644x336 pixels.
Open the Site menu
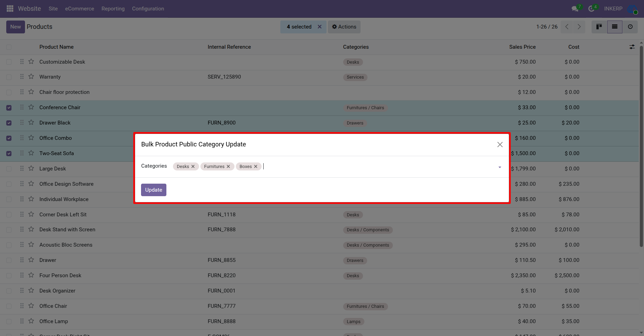[53, 8]
